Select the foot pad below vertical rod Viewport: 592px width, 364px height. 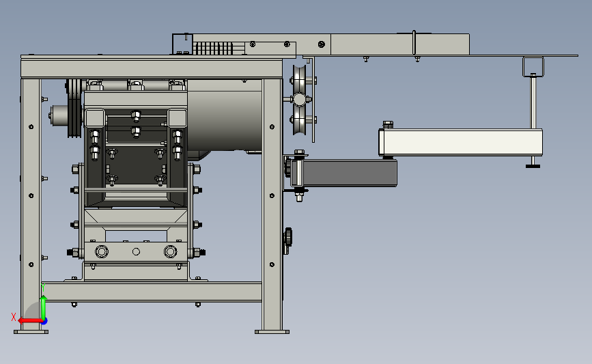(x=533, y=166)
